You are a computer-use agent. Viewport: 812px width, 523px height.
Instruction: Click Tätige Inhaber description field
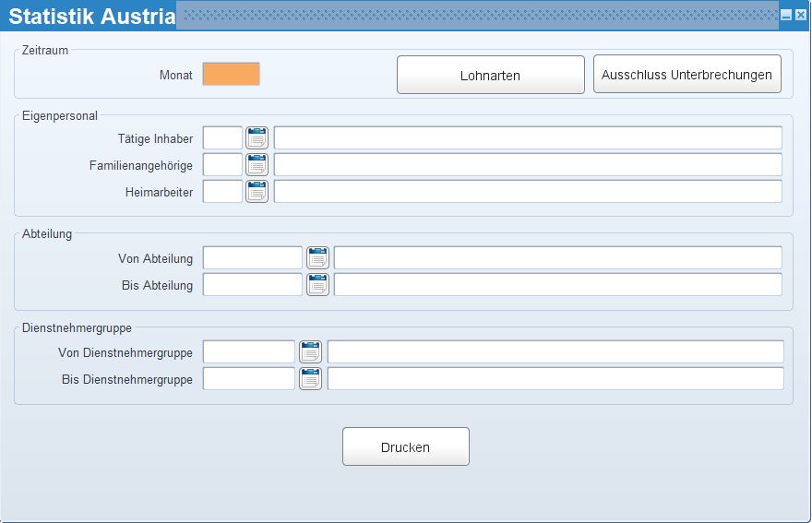tap(528, 137)
